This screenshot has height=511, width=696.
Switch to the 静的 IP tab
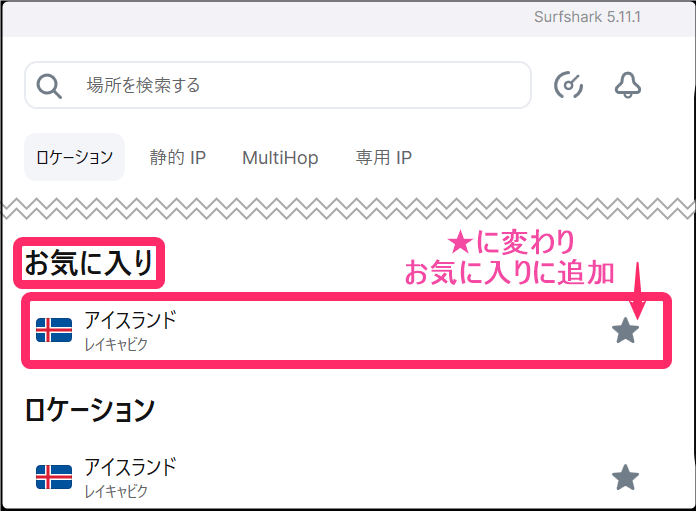pyautogui.click(x=178, y=158)
